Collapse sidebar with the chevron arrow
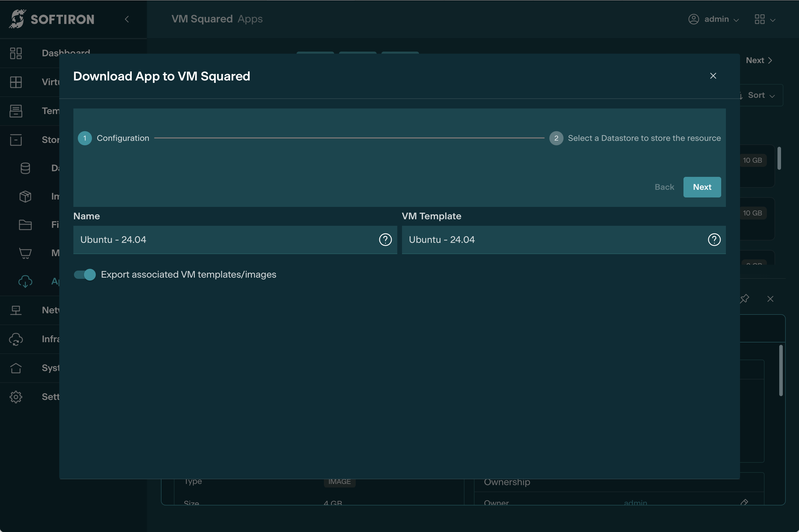 (x=127, y=19)
